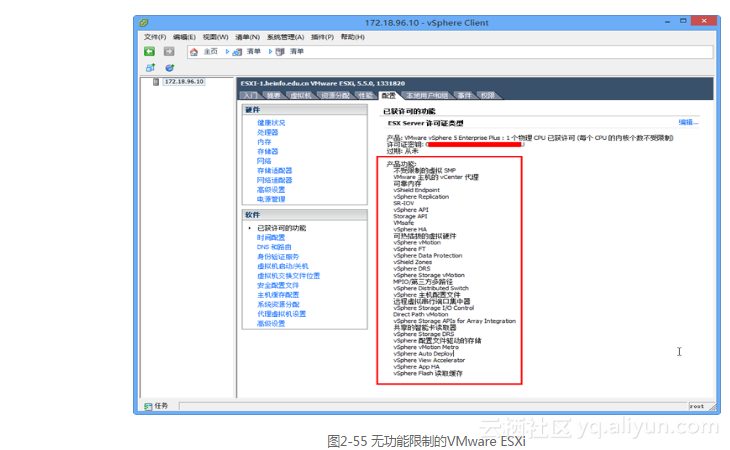Click the vSphere DRS feature line
This screenshot has height=450, width=730.
[412, 269]
